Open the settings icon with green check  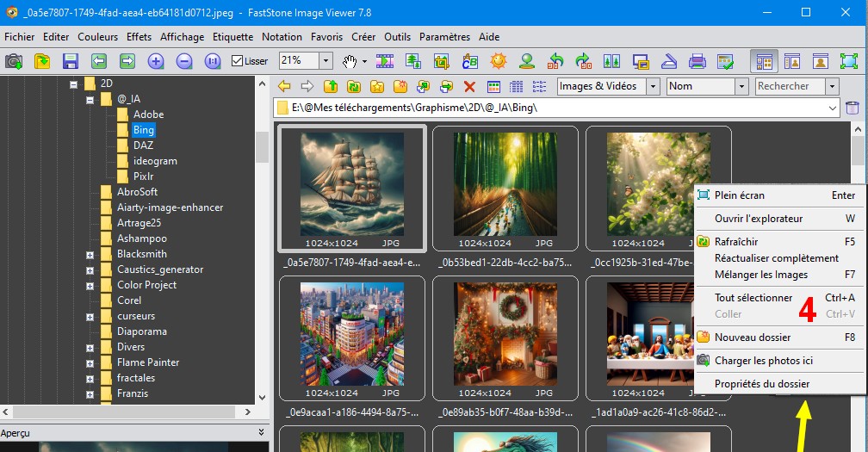[x=725, y=61]
